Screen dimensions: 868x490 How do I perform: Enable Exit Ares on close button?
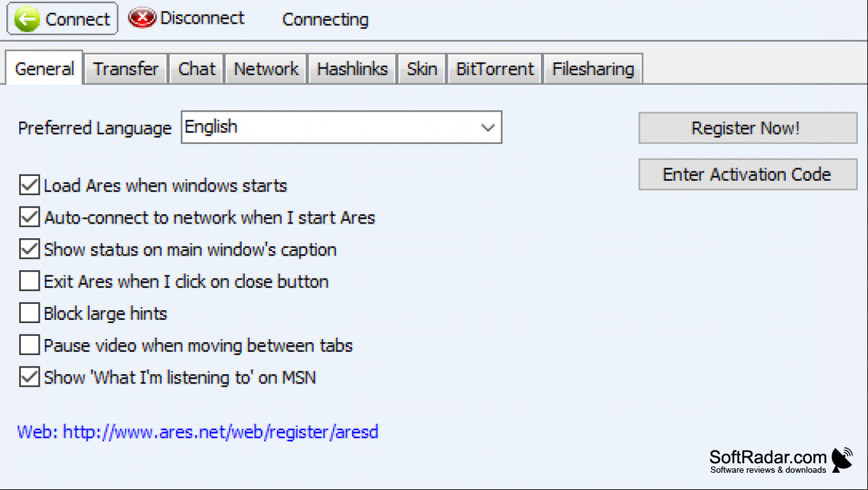(29, 282)
